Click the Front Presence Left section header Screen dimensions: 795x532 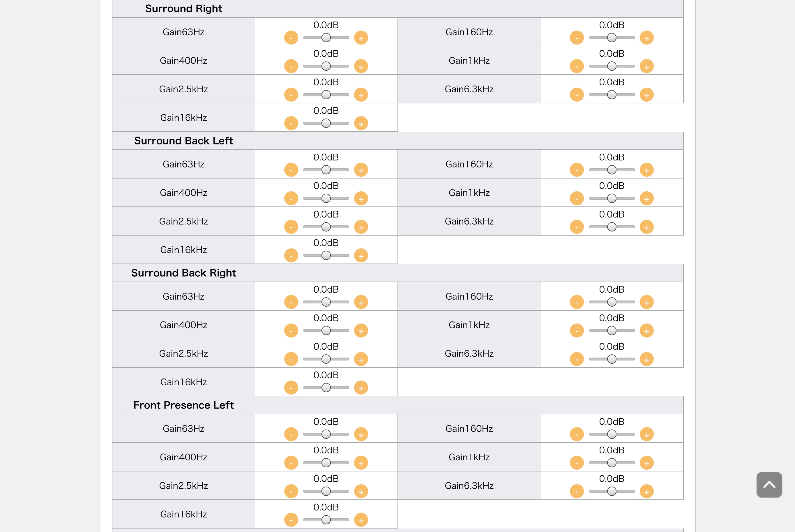183,405
